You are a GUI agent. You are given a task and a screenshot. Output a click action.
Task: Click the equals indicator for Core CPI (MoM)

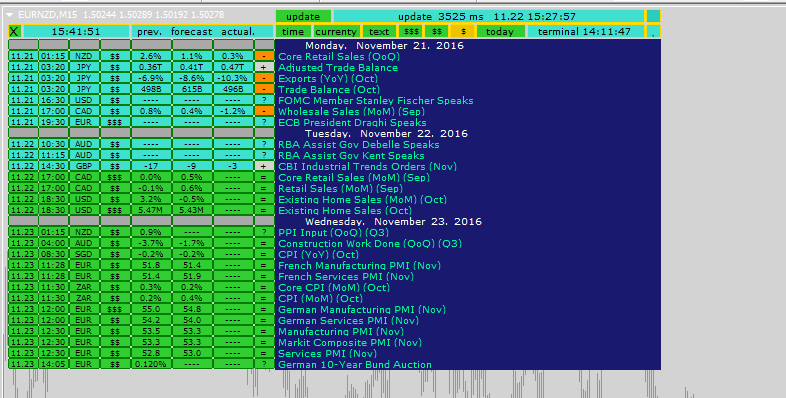point(264,288)
